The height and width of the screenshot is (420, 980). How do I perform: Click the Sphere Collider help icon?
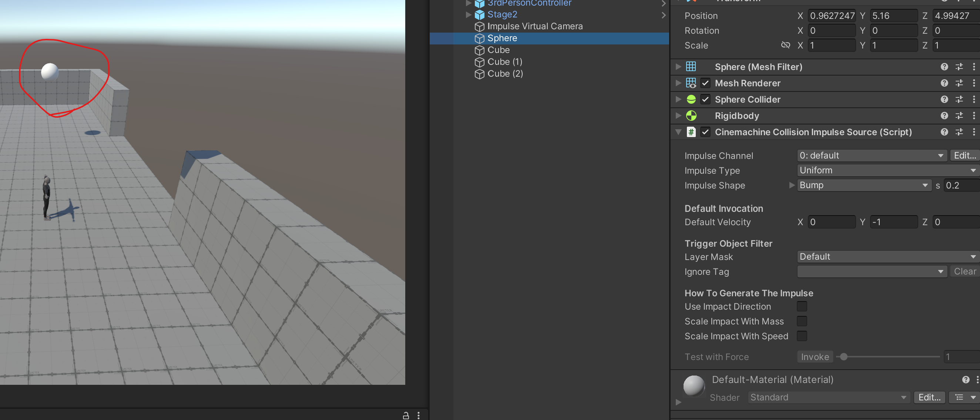(x=944, y=99)
